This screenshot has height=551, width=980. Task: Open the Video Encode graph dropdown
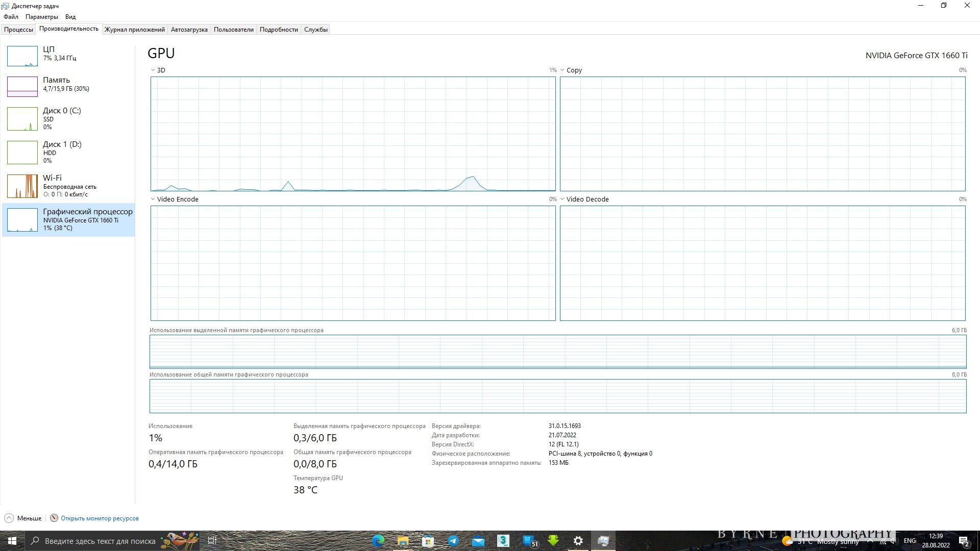pos(153,199)
